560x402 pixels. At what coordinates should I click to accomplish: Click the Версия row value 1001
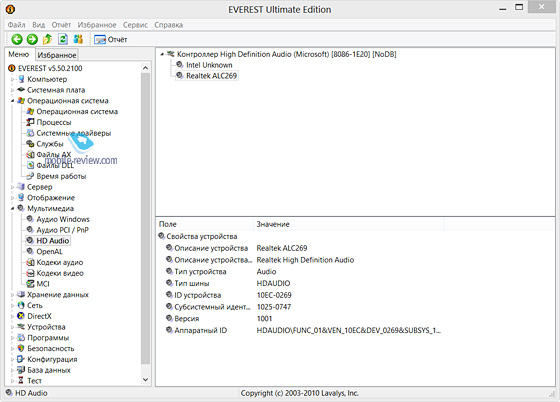(x=264, y=319)
